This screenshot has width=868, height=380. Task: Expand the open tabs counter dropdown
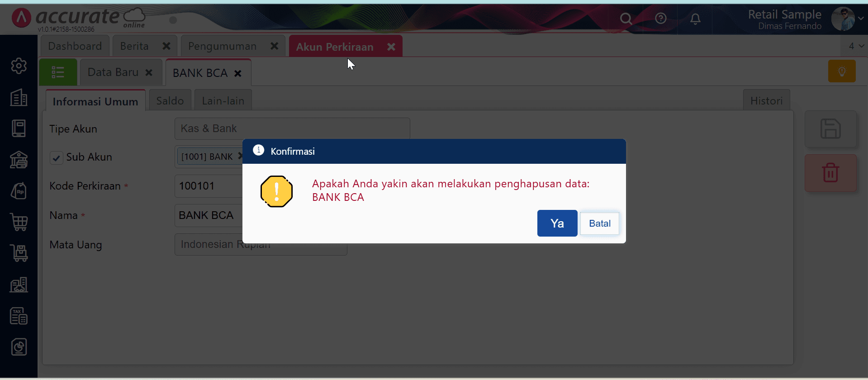click(856, 46)
